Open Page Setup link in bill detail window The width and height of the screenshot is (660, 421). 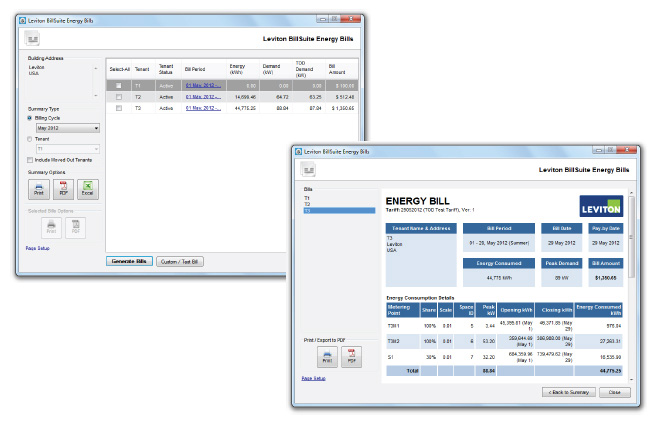point(314,378)
